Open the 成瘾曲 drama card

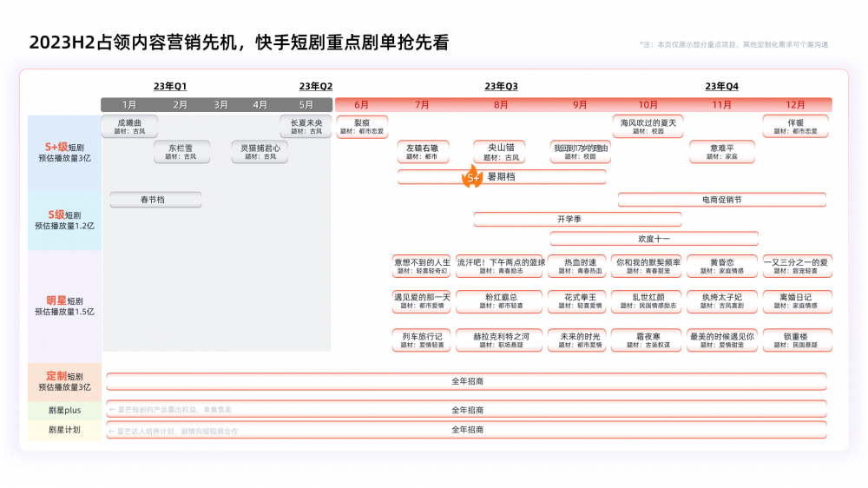(129, 127)
